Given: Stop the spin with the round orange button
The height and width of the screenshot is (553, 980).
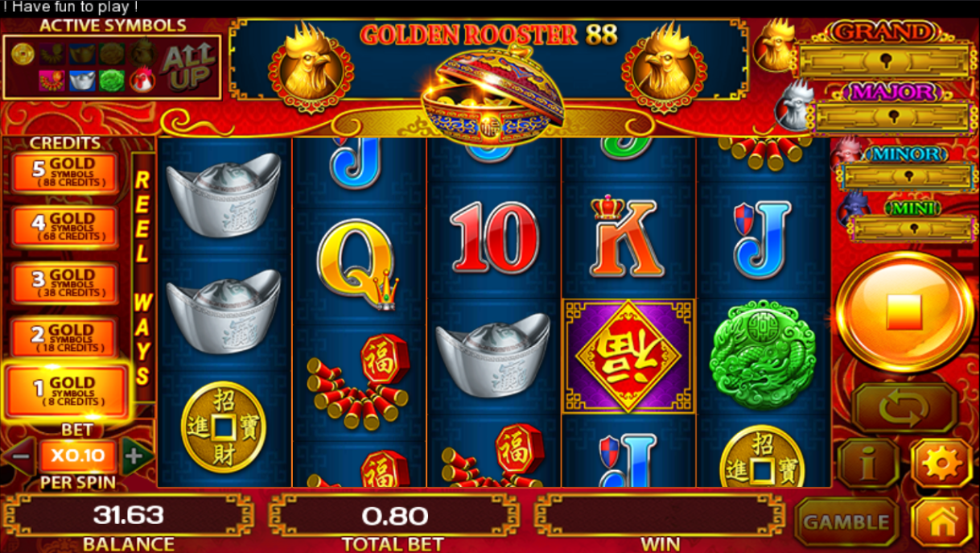Looking at the screenshot, I should [x=904, y=312].
